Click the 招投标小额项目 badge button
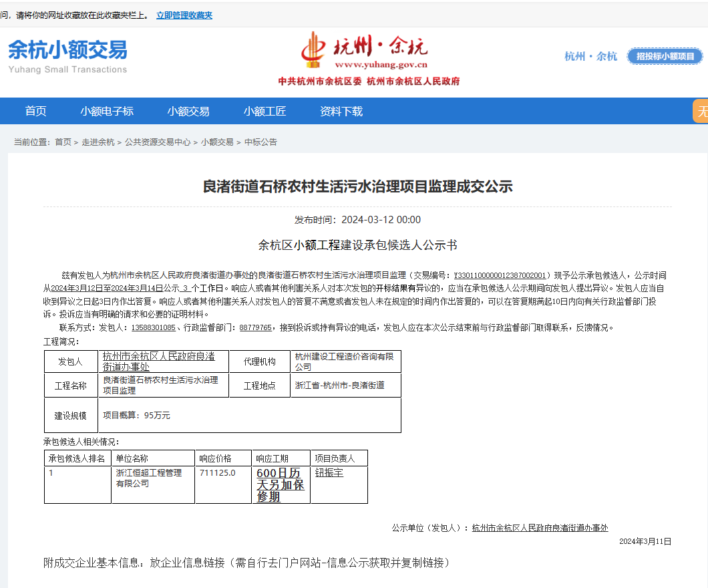Screen dimensions: 708x588 pos(665,56)
